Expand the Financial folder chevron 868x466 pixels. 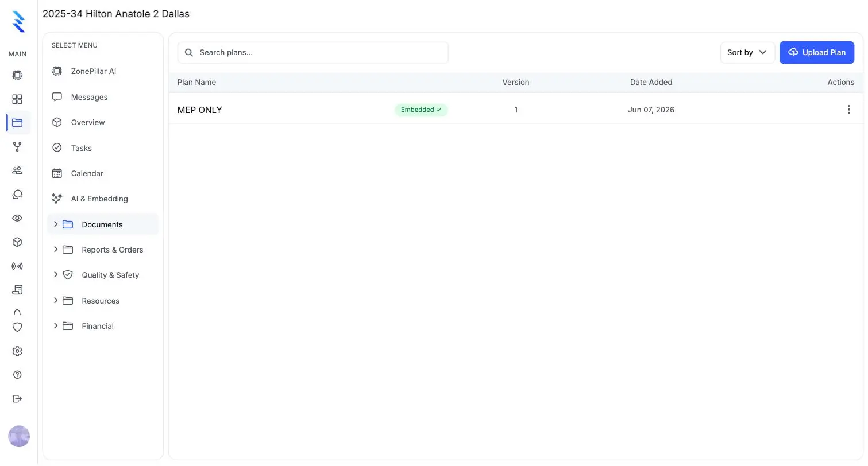click(x=56, y=326)
